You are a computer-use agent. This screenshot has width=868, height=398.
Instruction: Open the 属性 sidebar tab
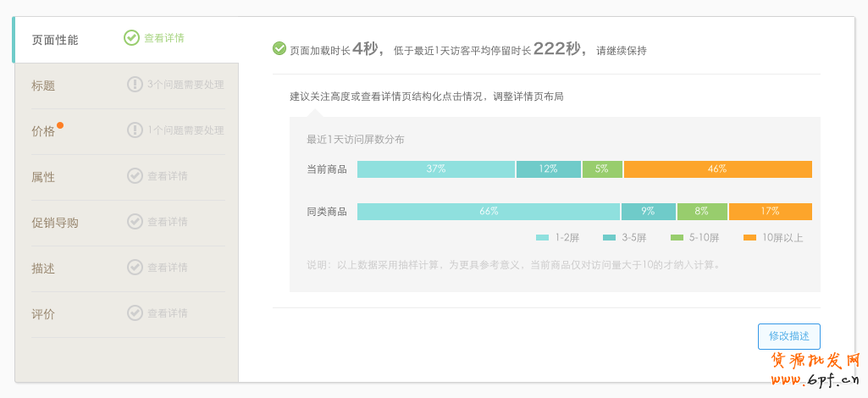[x=43, y=177]
